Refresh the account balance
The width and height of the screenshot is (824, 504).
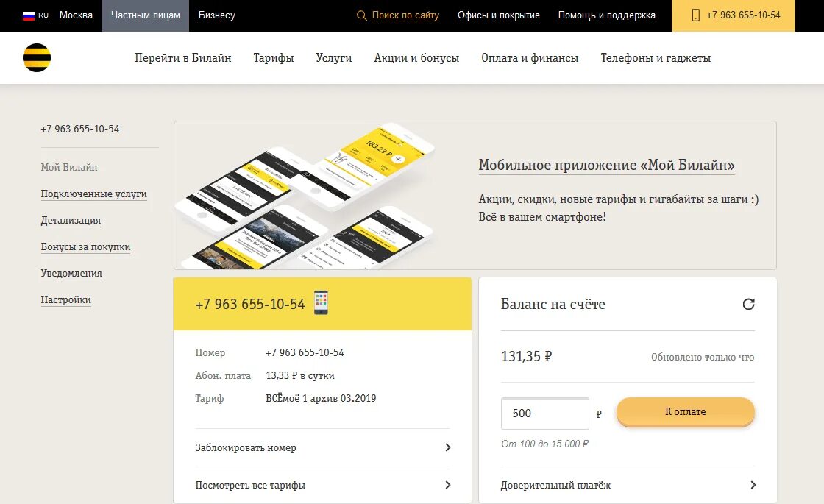click(748, 304)
